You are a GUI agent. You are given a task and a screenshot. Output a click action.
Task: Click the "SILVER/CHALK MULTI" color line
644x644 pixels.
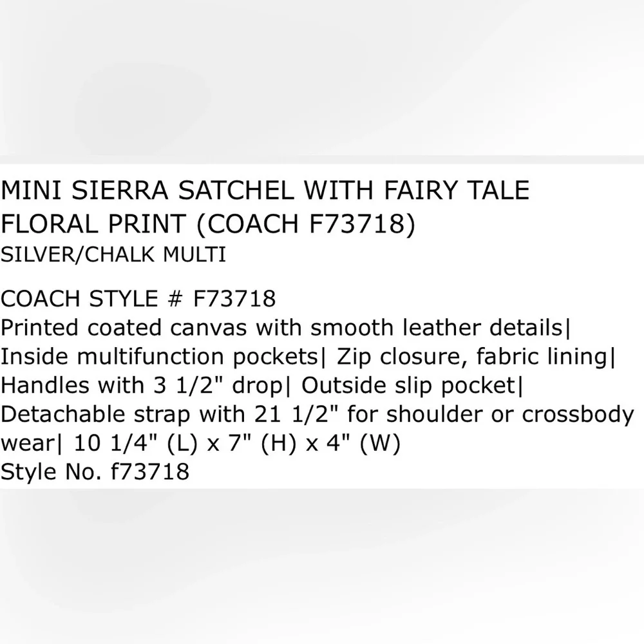pyautogui.click(x=113, y=256)
